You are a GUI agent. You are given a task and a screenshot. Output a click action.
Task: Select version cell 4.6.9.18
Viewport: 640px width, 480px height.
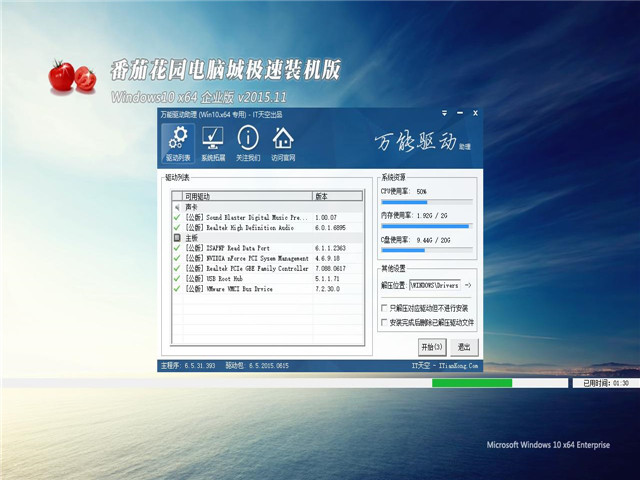327,258
